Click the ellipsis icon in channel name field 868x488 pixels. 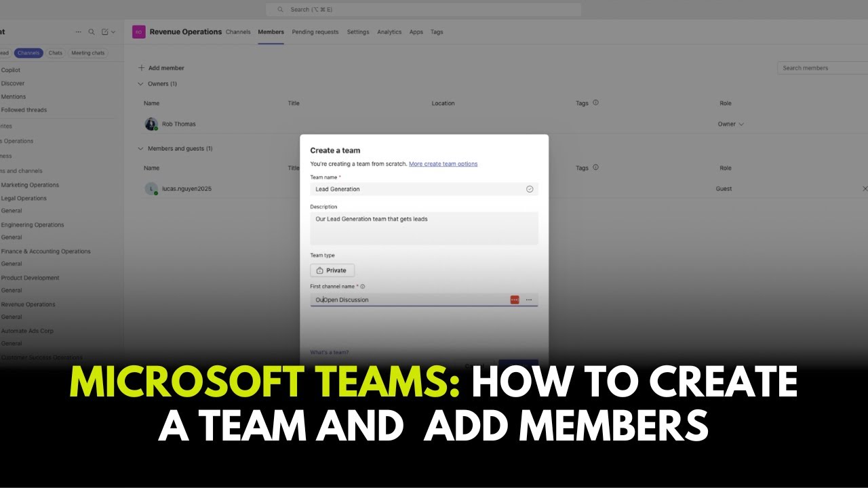529,300
